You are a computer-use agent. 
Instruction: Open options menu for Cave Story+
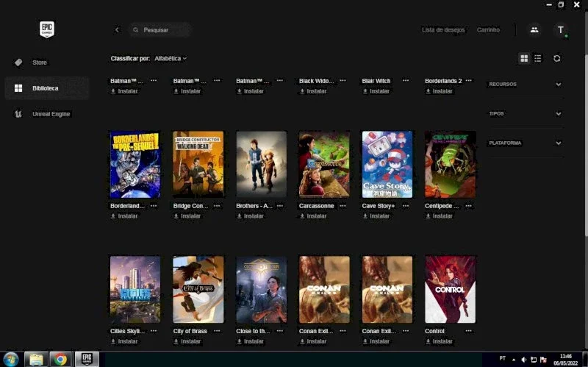point(406,206)
